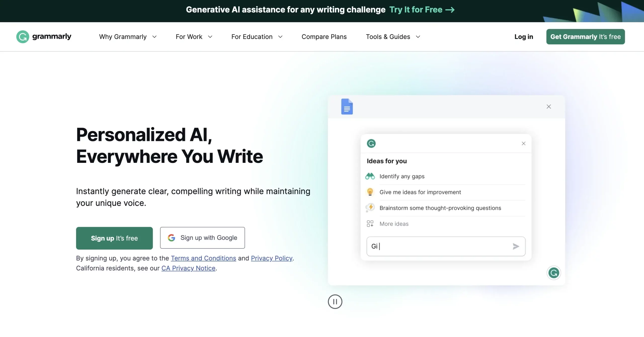
Task: Click the More ideas option text
Action: 394,224
